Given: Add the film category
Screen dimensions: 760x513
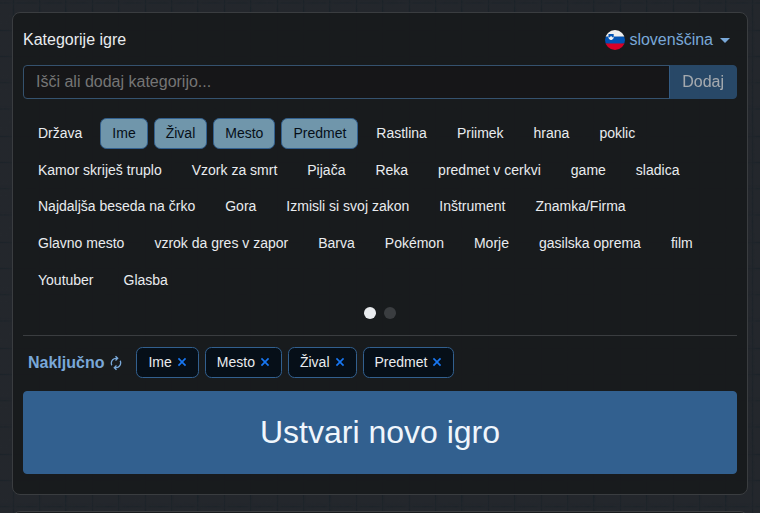Looking at the screenshot, I should point(681,243).
